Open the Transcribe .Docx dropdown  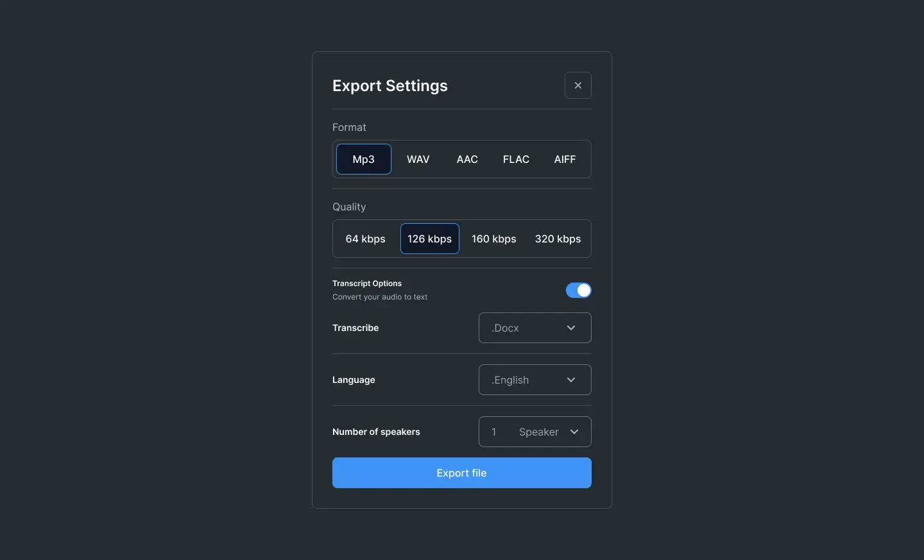pos(535,328)
